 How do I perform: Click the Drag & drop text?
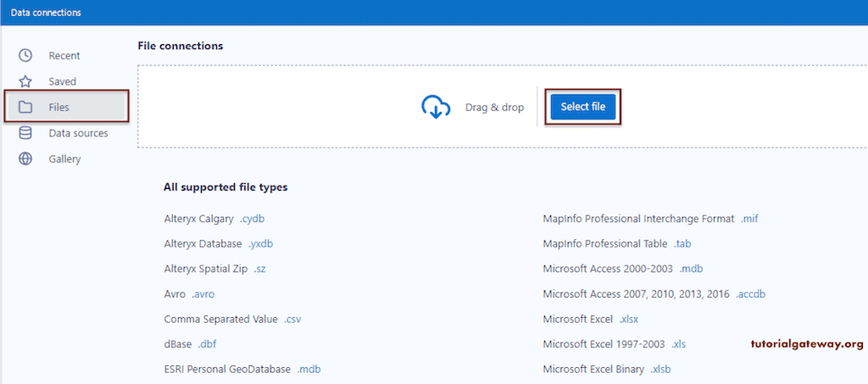494,108
